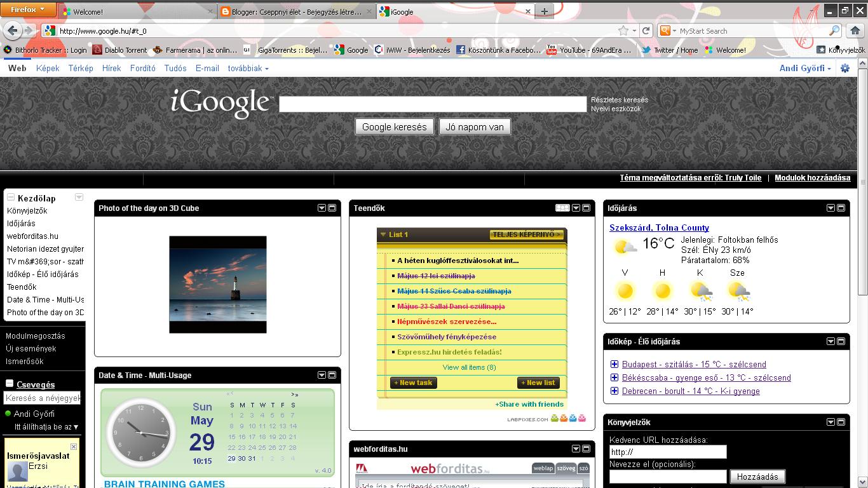Maximize the Teendők gadget
The height and width of the screenshot is (488, 868).
coord(587,208)
